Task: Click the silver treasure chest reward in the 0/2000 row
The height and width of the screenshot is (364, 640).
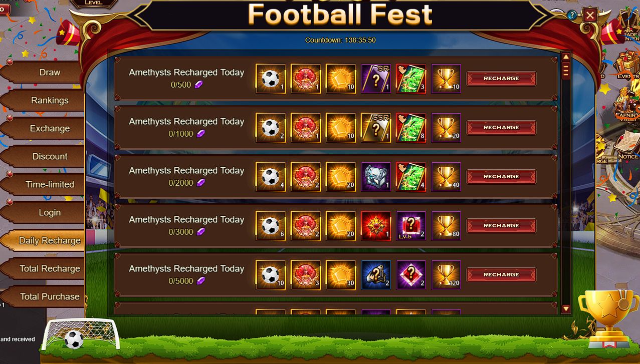Action: pos(376,177)
